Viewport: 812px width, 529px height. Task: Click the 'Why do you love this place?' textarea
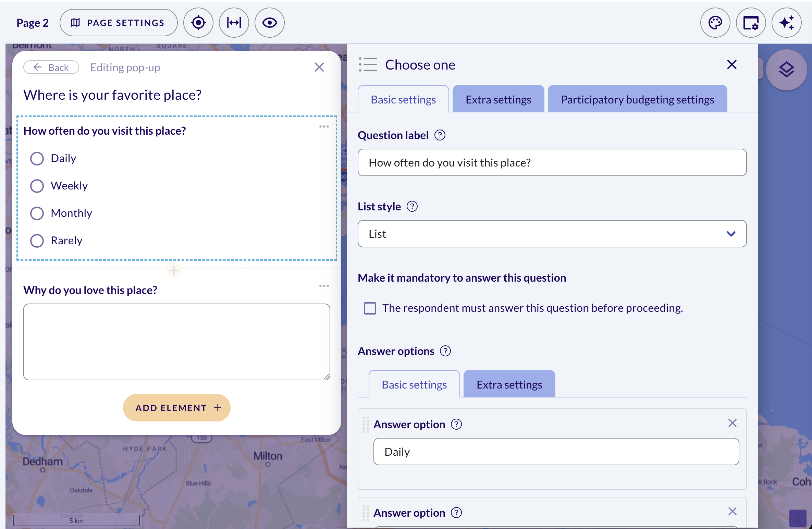[x=177, y=342]
